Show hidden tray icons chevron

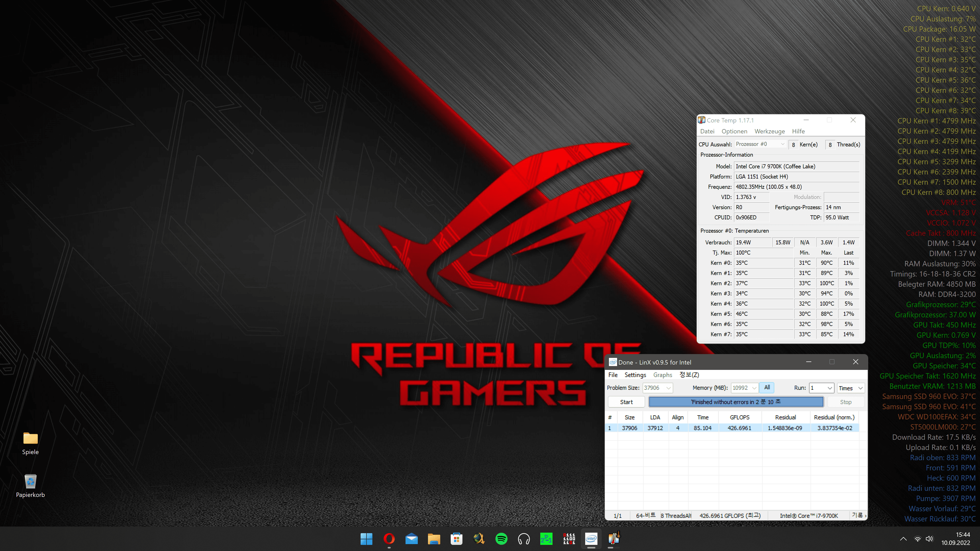click(903, 539)
